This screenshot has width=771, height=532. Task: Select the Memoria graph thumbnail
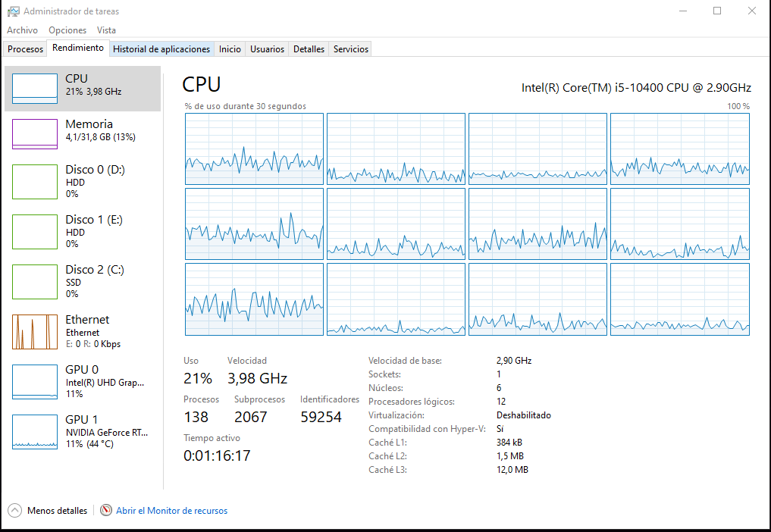tap(35, 134)
